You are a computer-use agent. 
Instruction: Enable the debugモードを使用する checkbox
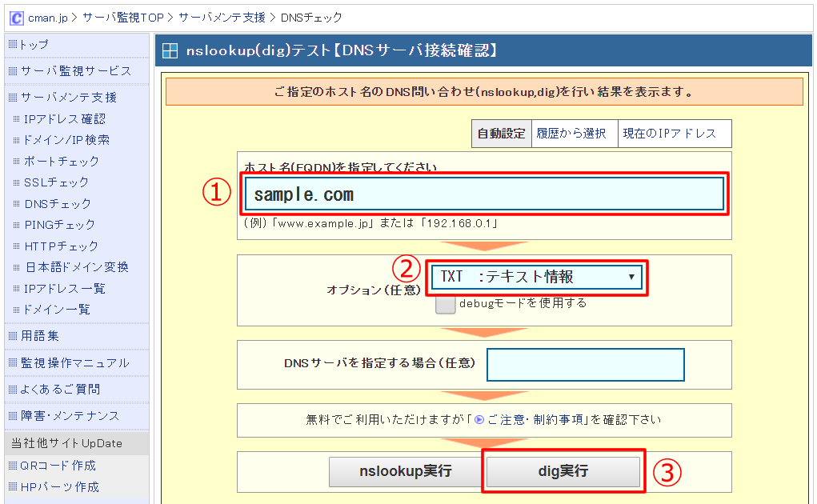(446, 304)
